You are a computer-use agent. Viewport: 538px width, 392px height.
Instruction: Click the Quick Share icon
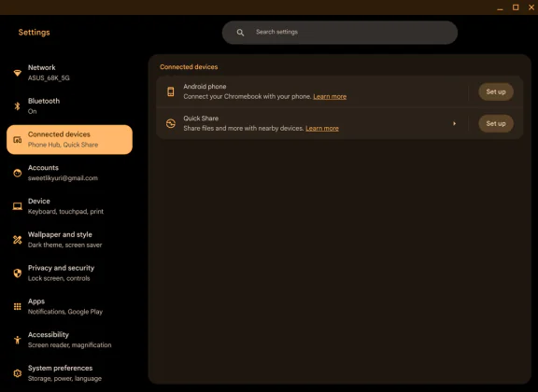pos(171,123)
